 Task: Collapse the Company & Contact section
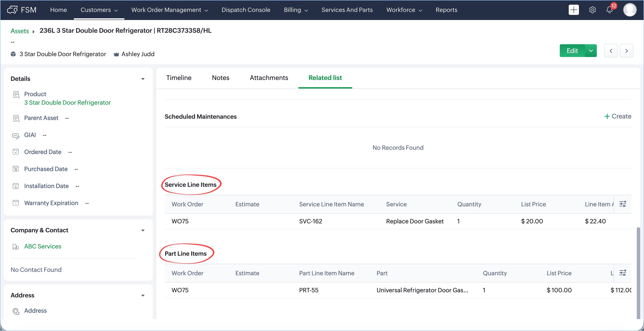pos(143,230)
